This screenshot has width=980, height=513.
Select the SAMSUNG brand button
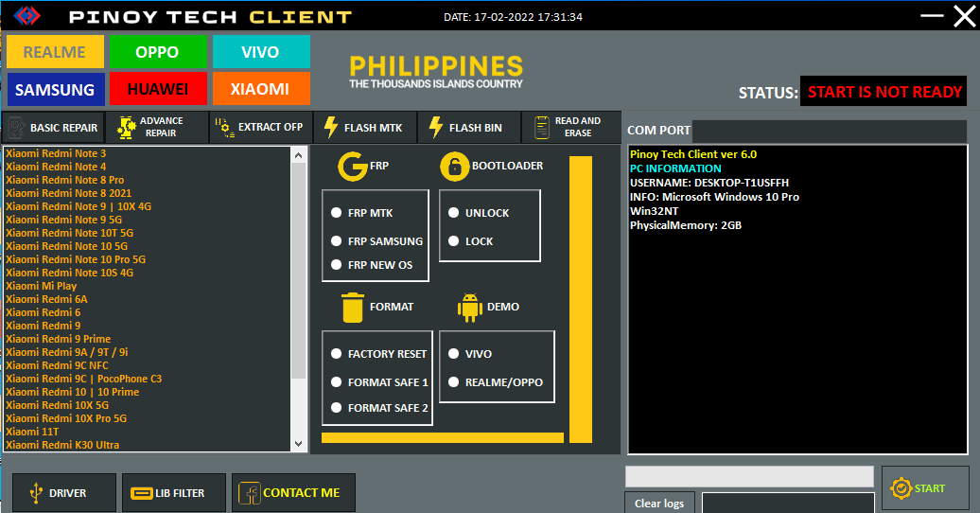click(x=55, y=89)
